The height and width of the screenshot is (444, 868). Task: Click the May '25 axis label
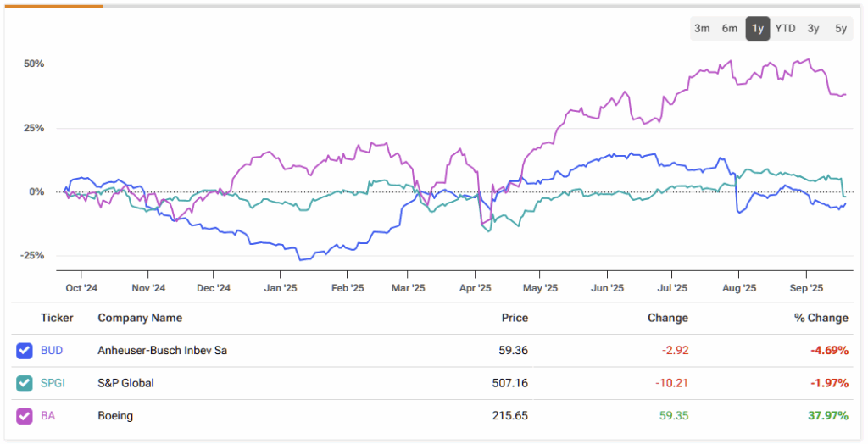click(540, 288)
